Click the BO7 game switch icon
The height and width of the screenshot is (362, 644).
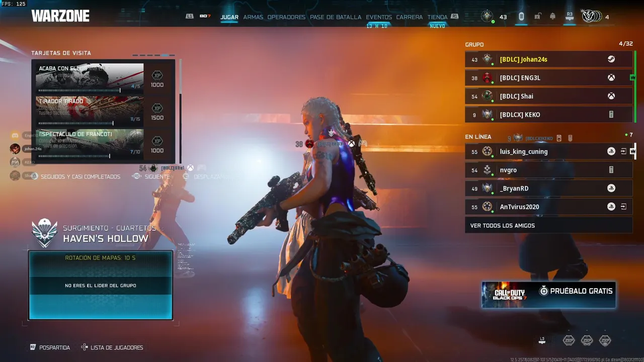(205, 17)
